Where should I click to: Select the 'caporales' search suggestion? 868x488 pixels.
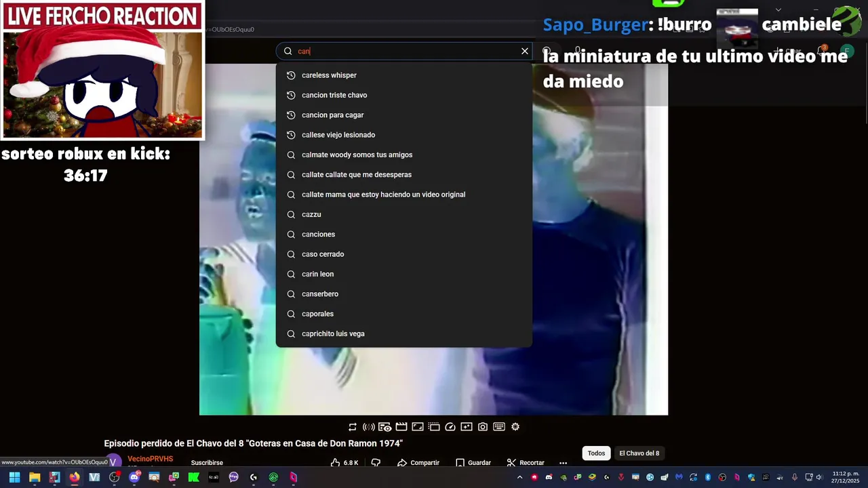point(403,314)
